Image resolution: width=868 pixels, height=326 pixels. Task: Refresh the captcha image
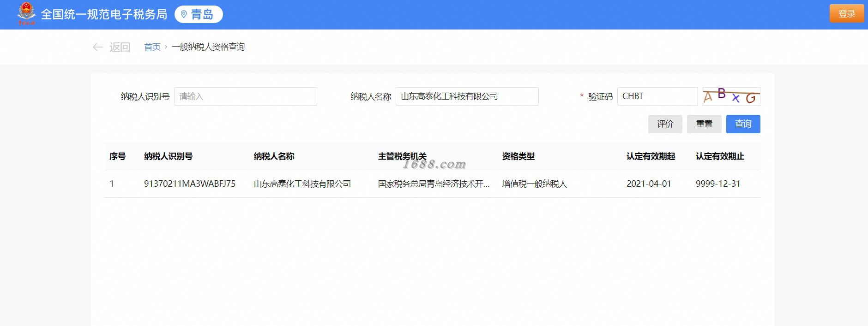pyautogui.click(x=731, y=96)
